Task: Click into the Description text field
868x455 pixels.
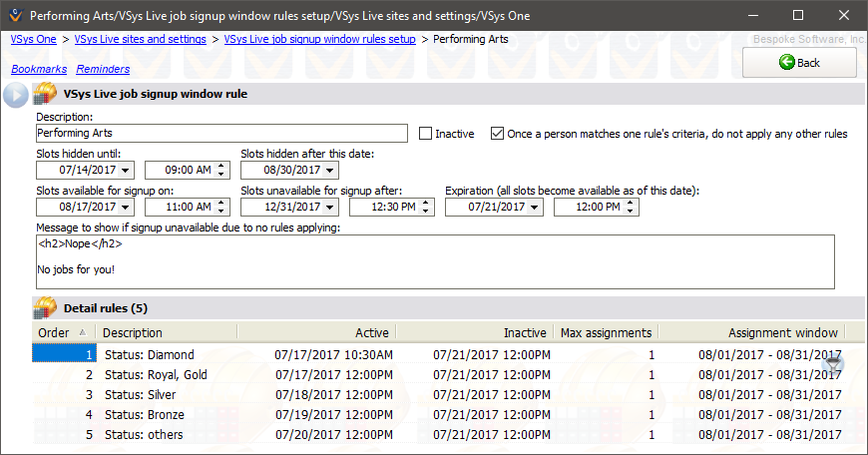Action: tap(221, 133)
